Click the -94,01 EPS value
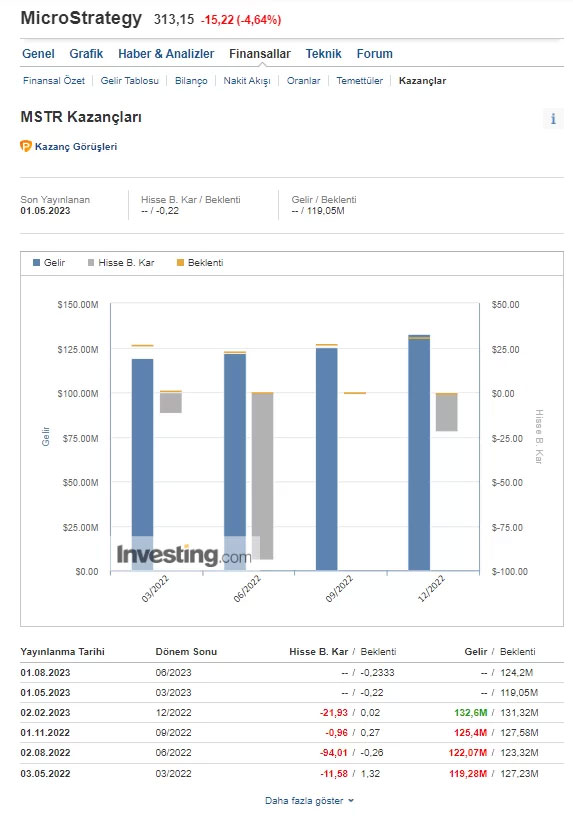Viewport: 573px width, 821px height. [334, 752]
